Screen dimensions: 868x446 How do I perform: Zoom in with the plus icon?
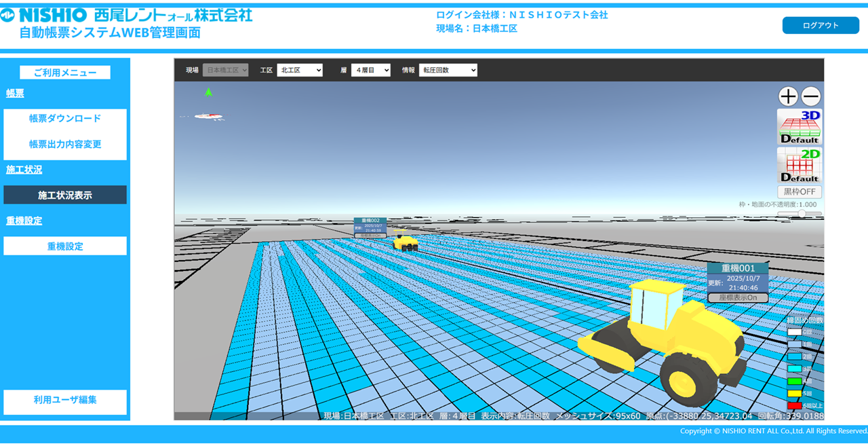coord(788,96)
